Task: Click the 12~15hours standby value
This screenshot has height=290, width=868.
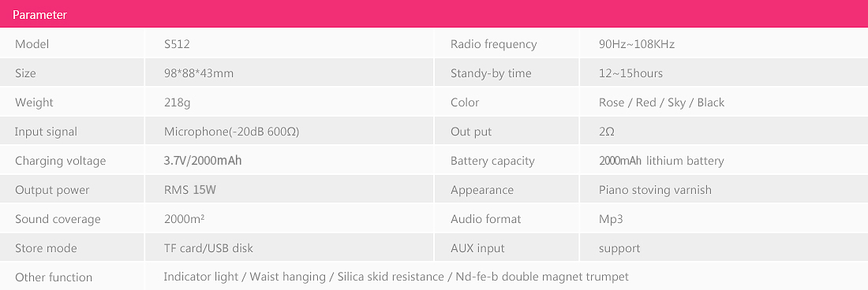Action: pyautogui.click(x=630, y=73)
